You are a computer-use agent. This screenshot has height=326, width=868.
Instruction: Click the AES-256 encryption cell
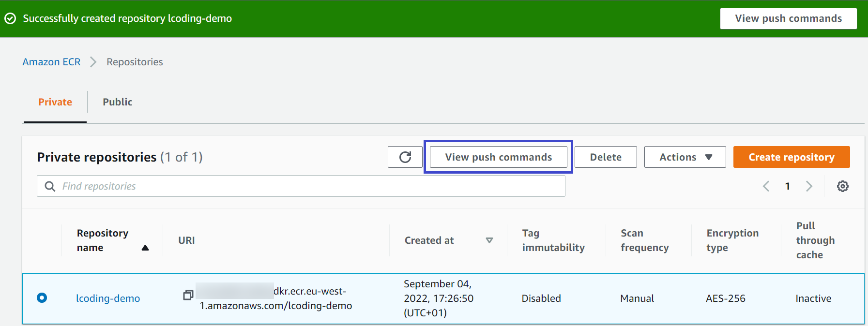726,298
